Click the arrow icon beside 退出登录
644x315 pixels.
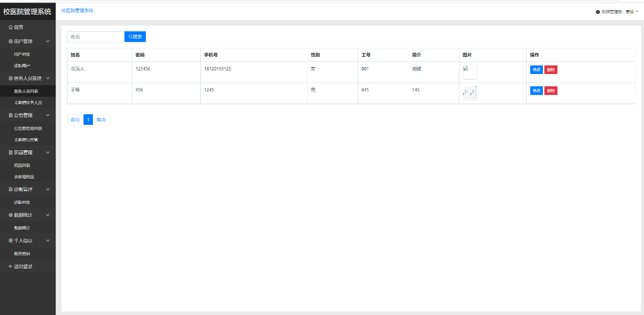11,266
